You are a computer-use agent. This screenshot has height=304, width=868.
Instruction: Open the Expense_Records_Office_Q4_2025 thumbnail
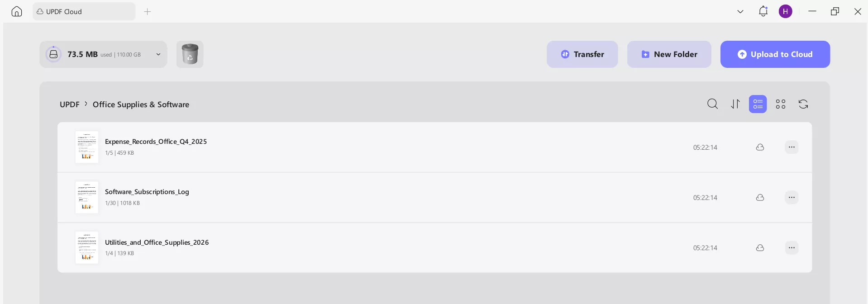[87, 147]
